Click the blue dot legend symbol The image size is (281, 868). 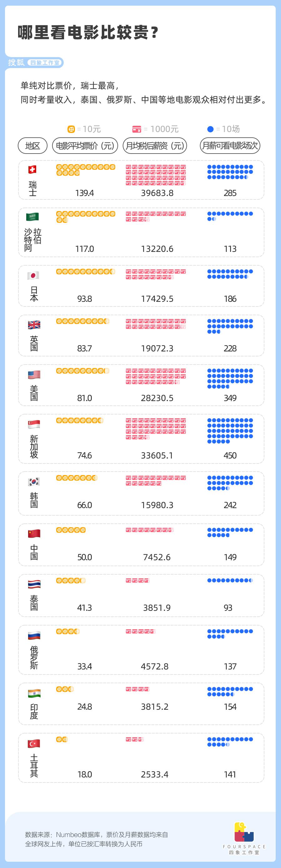click(x=210, y=129)
